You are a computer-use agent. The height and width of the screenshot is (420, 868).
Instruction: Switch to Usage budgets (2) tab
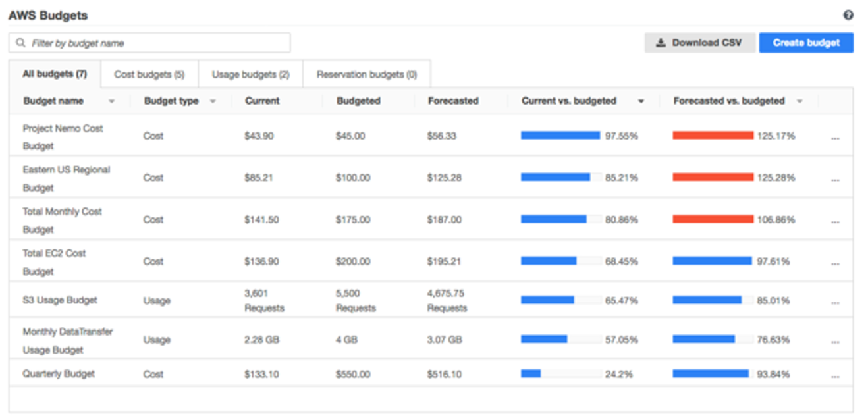(x=250, y=74)
